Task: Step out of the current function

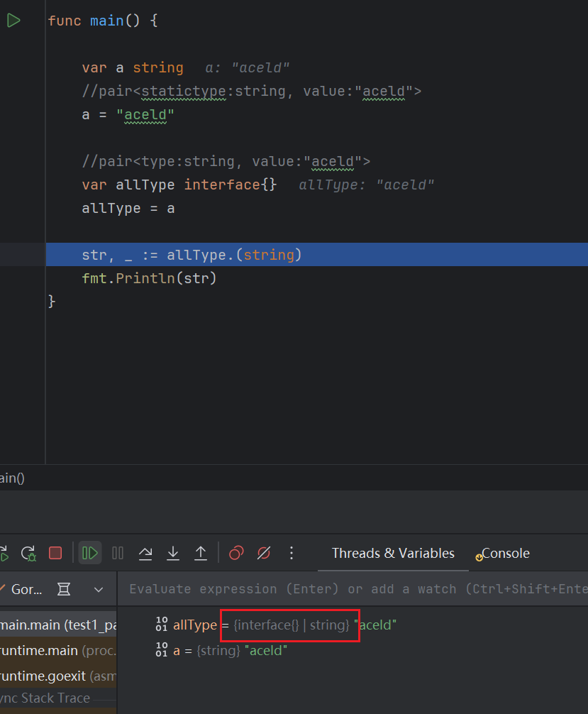Action: click(201, 553)
